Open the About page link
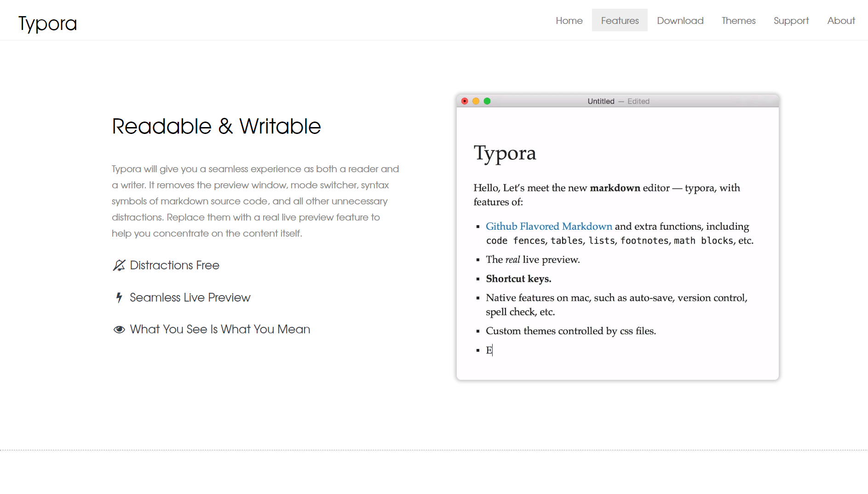 [x=841, y=21]
